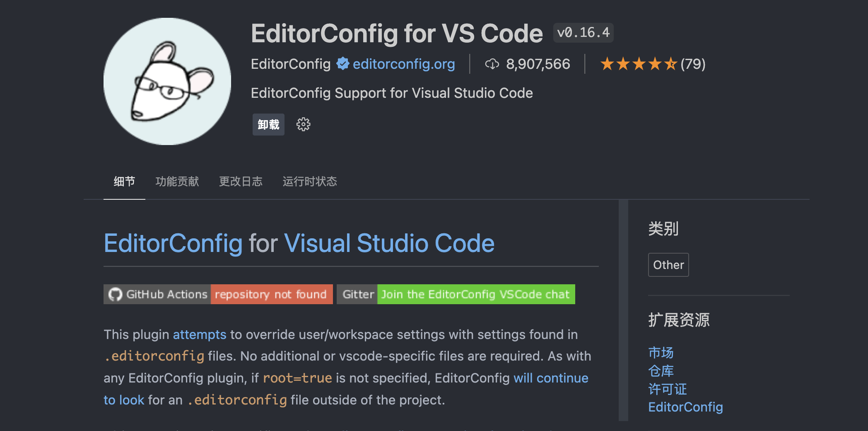Screen dimensions: 868x431
Task: Open the 许可证 resource link
Action: tap(667, 389)
